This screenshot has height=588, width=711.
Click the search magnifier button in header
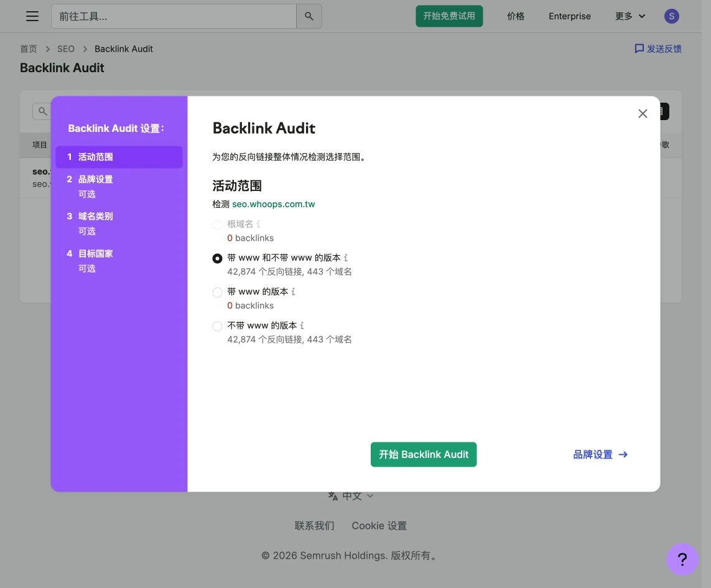[x=309, y=16]
